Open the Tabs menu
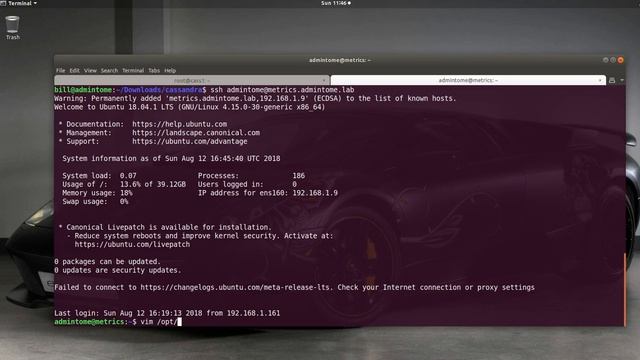The image size is (640, 360). [x=154, y=71]
